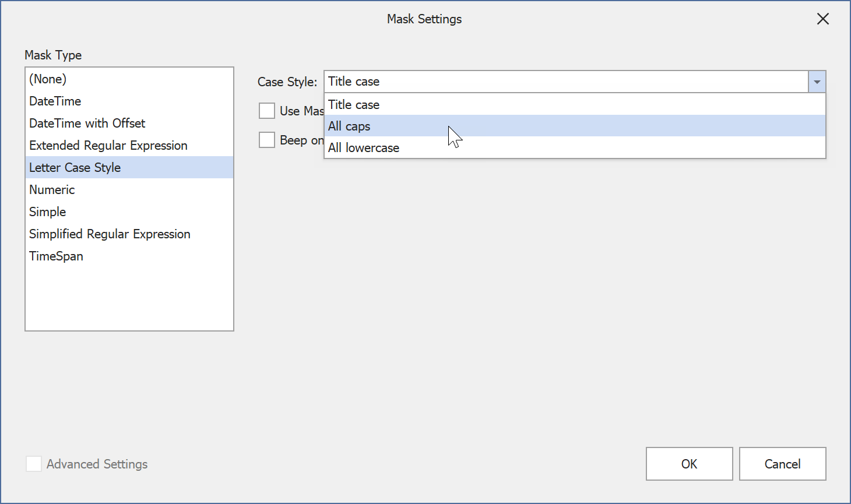Select All caps option in dropdown
Viewport: 851px width, 504px height.
[x=350, y=126]
